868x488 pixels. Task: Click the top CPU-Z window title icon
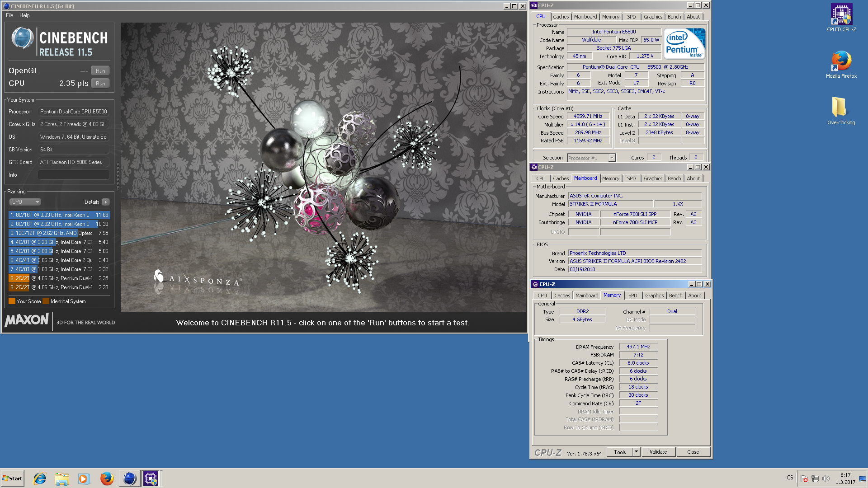[534, 5]
